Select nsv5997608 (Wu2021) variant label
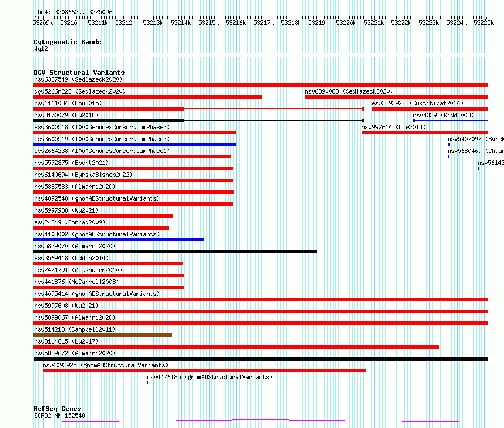Image resolution: width=504 pixels, height=428 pixels. point(66,306)
